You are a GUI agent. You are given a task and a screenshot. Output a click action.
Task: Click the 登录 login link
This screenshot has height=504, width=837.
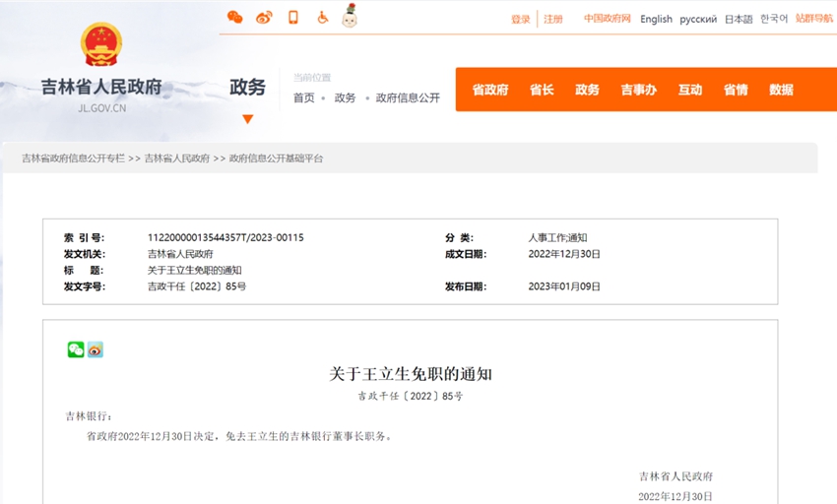520,19
